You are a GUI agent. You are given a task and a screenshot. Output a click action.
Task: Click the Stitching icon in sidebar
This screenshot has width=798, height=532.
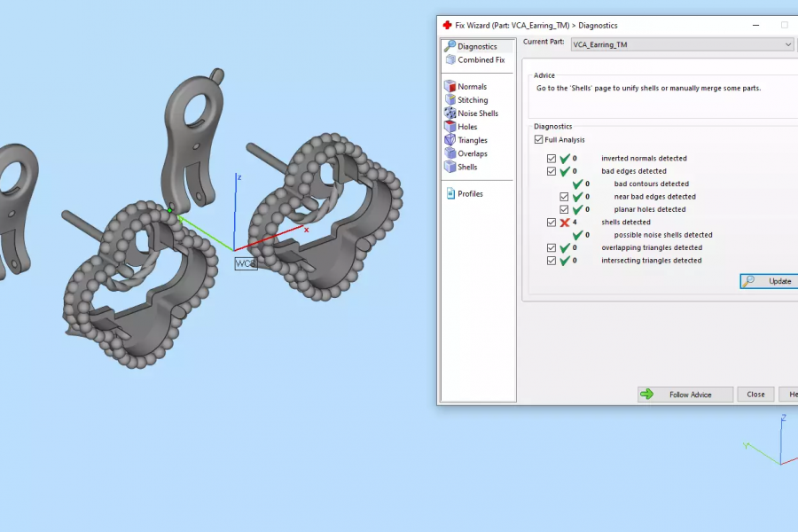click(x=450, y=100)
